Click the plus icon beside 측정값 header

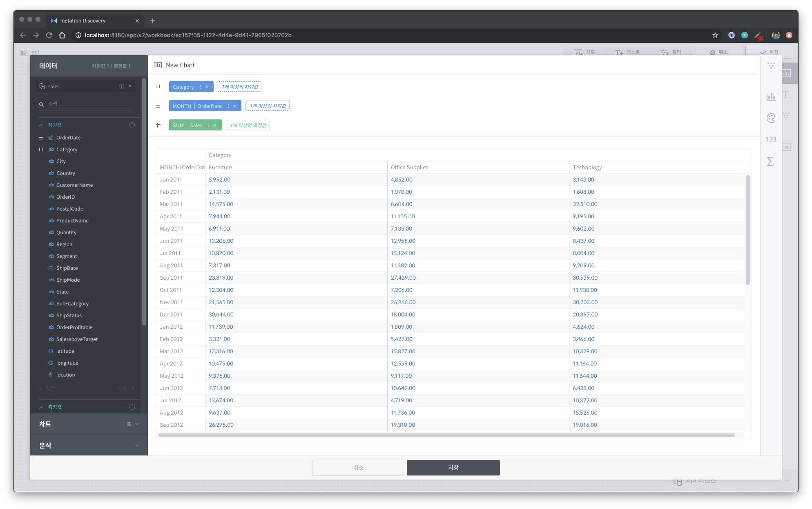point(132,407)
